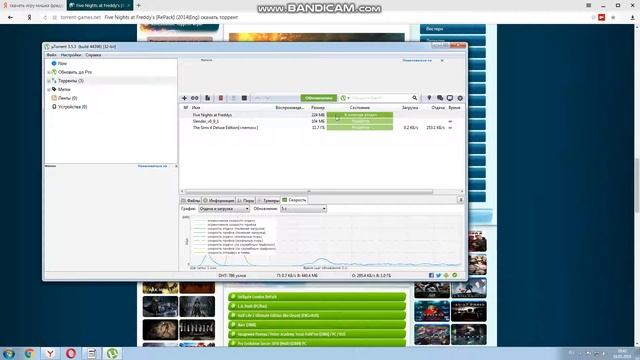Click the Bandicam recording icon in browser
The height and width of the screenshot is (360, 640).
[x=602, y=17]
